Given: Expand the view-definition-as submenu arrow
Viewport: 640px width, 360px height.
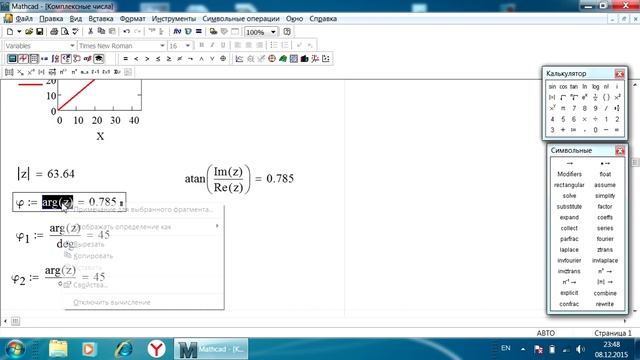Looking at the screenshot, I should 217,226.
